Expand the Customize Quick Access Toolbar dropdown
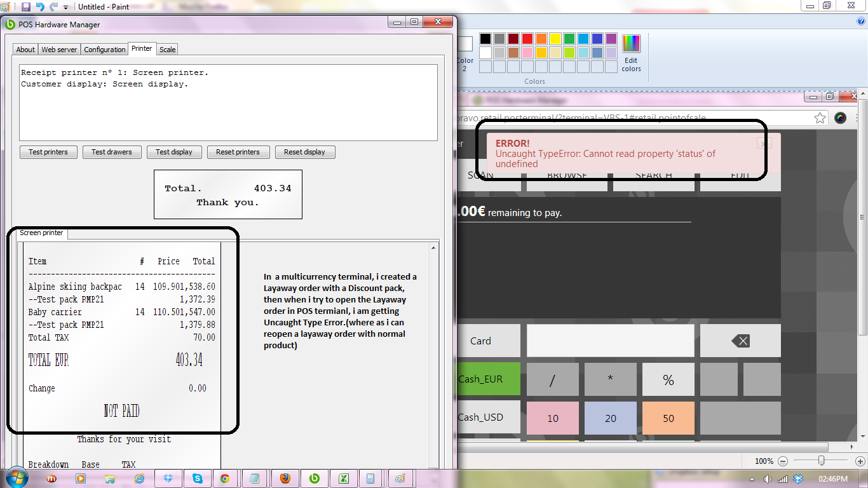The height and width of the screenshot is (488, 868). pyautogui.click(x=66, y=8)
